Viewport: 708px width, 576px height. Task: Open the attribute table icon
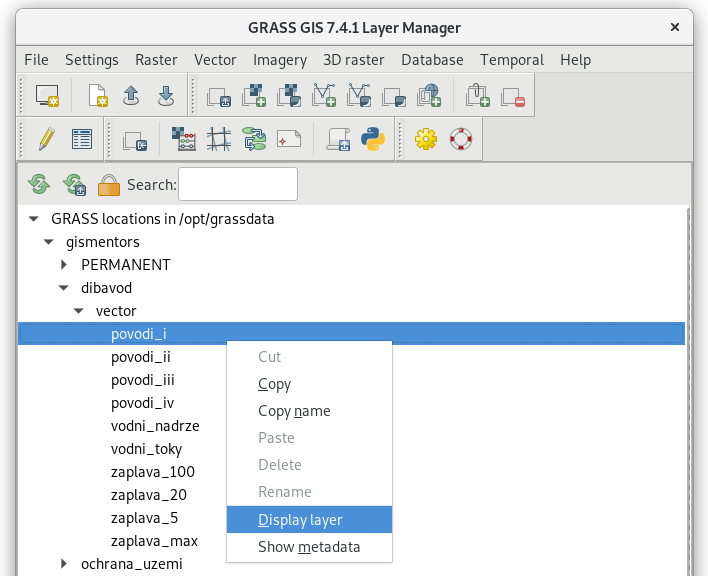click(x=82, y=139)
